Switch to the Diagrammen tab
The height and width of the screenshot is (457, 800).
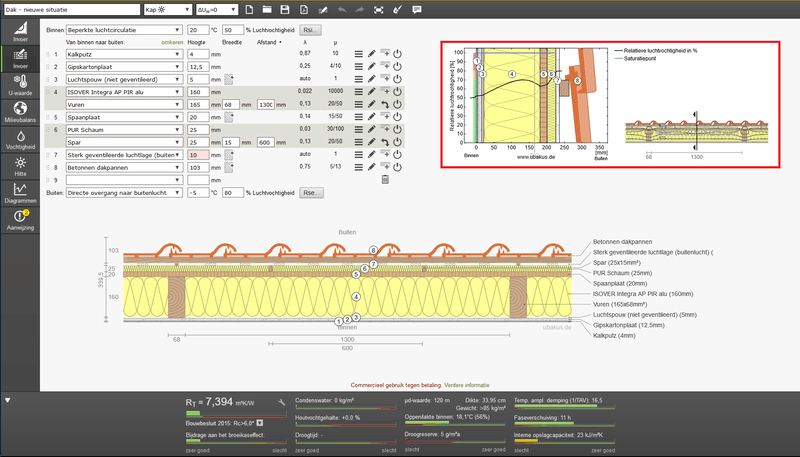pos(20,193)
